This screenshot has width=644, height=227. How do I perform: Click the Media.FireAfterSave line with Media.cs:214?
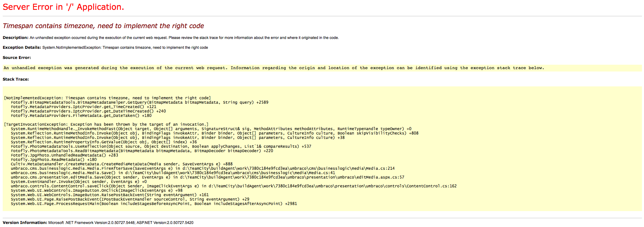(x=202, y=168)
